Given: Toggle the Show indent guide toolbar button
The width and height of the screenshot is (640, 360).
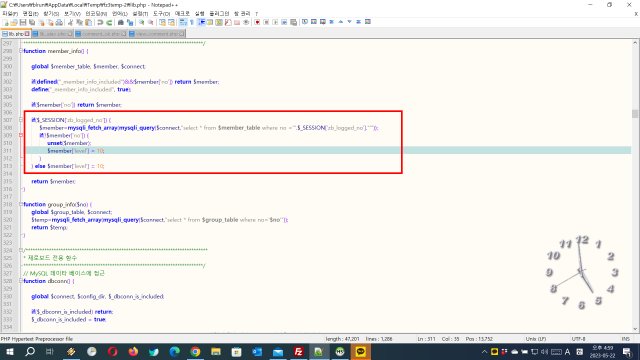Looking at the screenshot, I should click(x=201, y=22).
